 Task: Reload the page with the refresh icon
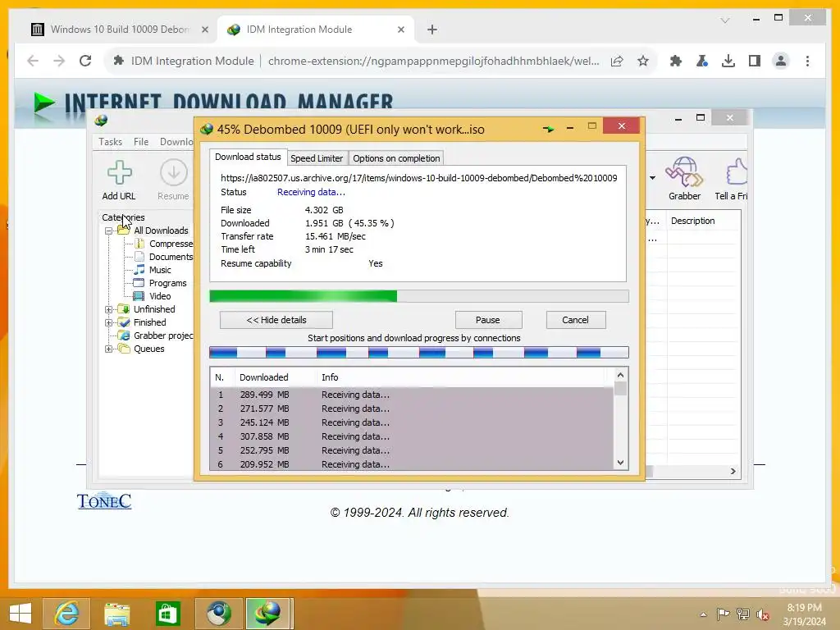tap(85, 61)
